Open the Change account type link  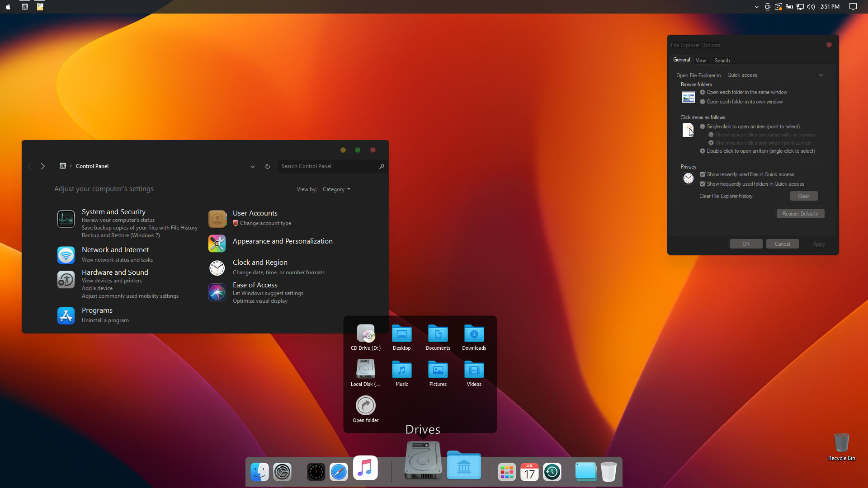[x=265, y=223]
